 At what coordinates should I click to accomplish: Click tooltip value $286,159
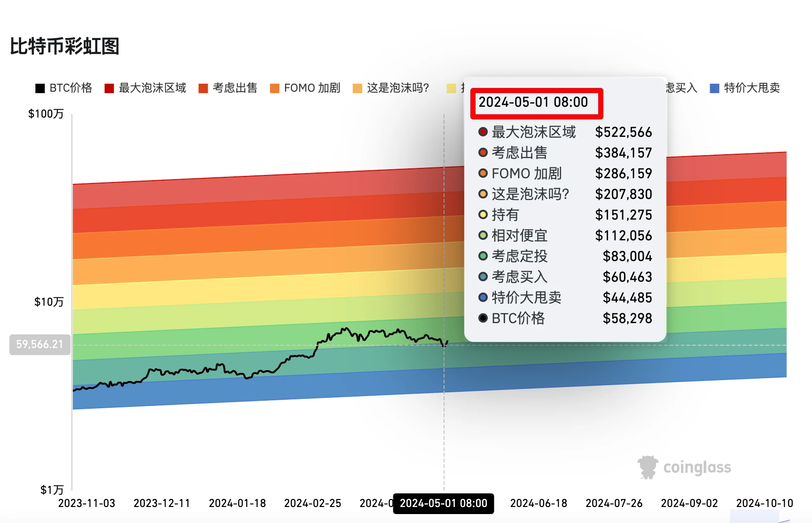point(624,174)
